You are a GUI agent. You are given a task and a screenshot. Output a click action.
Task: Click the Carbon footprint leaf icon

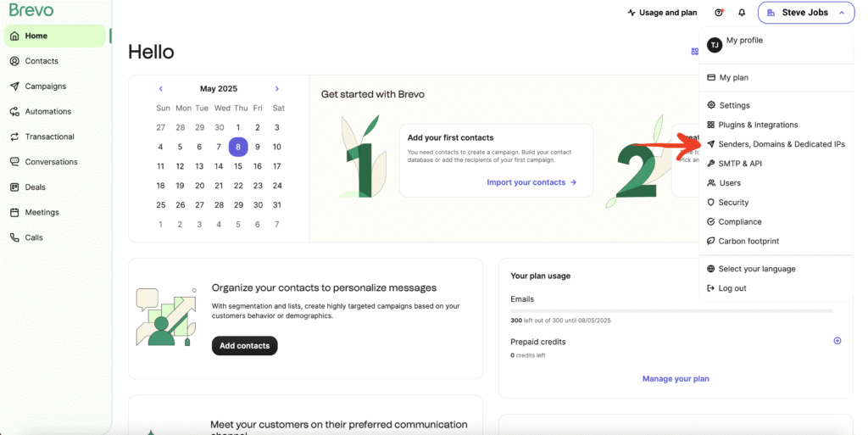pos(711,241)
